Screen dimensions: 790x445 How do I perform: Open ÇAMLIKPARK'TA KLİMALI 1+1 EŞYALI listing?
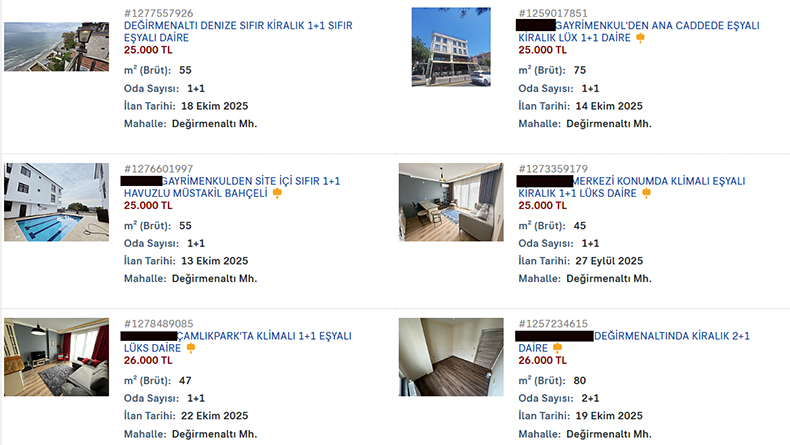point(238,342)
